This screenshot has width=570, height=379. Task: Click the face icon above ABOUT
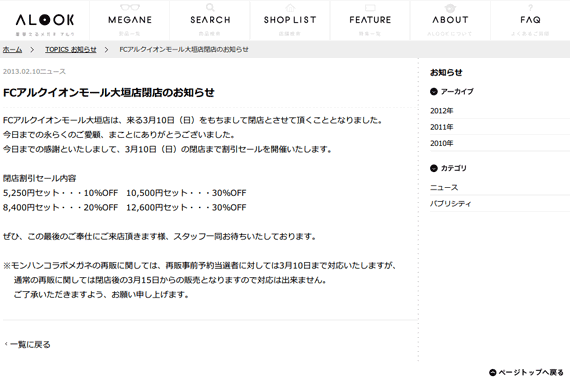point(450,8)
